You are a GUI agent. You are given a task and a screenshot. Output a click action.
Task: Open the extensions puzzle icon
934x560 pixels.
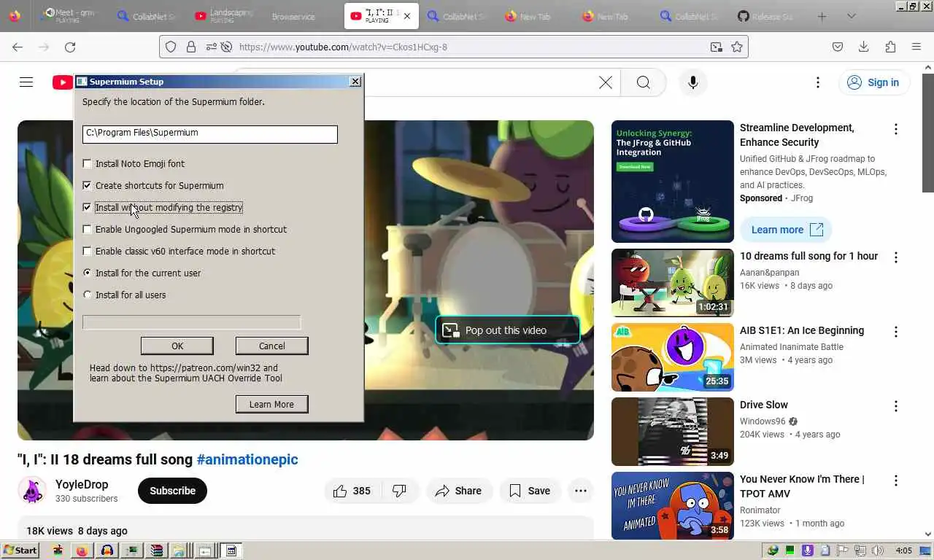(890, 47)
